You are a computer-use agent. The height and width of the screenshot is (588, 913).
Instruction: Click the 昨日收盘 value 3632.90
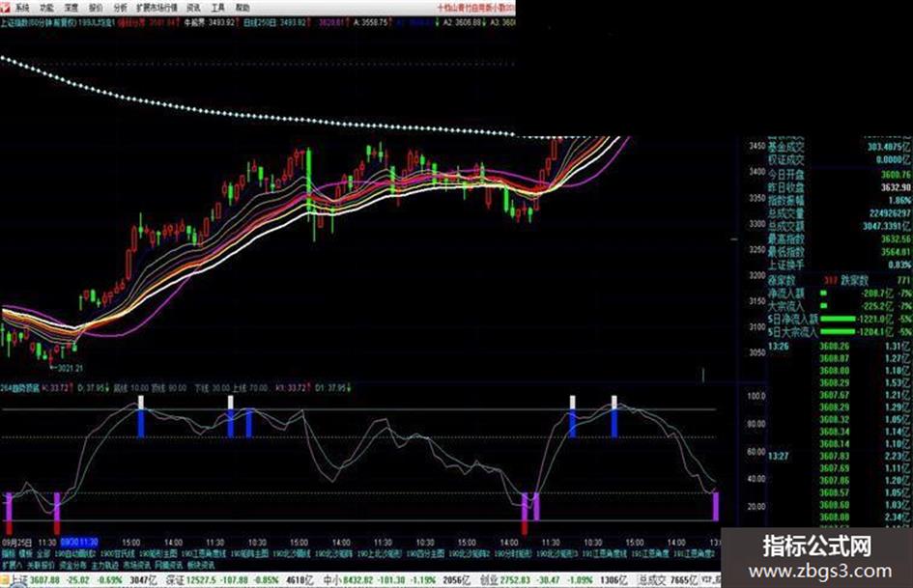(896, 187)
